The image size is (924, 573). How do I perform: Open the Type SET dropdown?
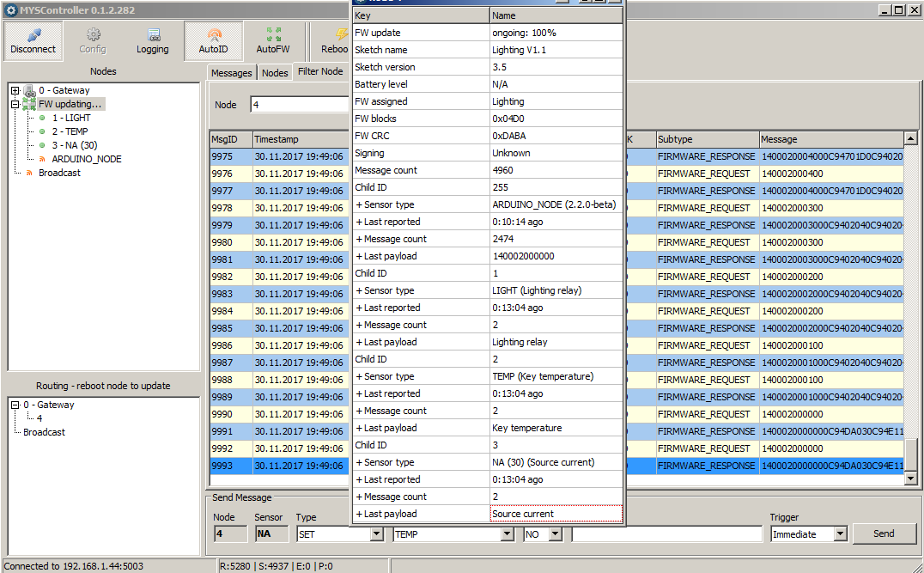tap(375, 533)
